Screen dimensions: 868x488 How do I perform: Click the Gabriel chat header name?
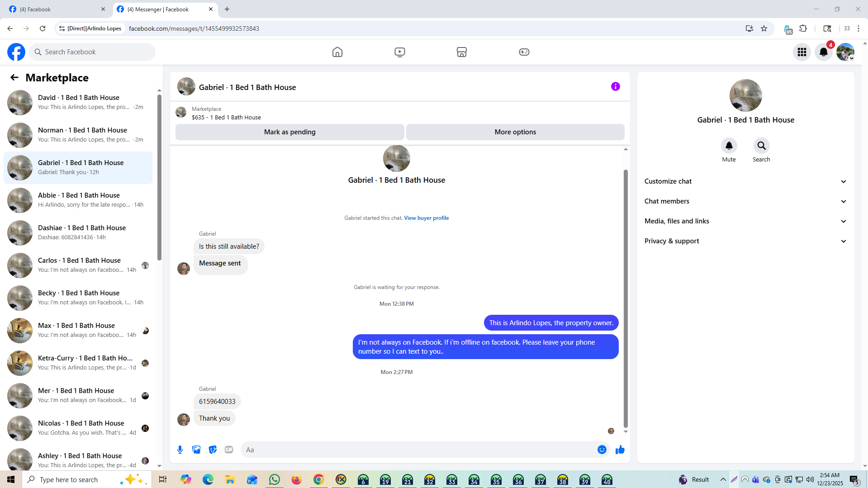click(247, 87)
